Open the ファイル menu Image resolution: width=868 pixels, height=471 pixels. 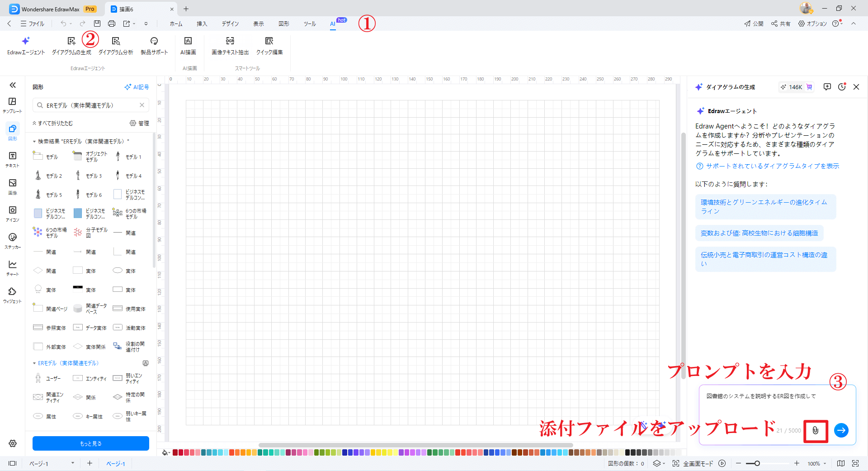click(33, 24)
